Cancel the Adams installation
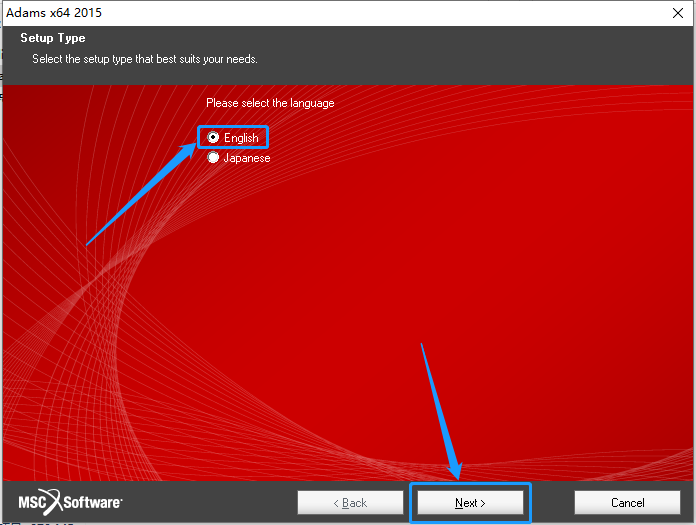The height and width of the screenshot is (525, 696). 627,503
